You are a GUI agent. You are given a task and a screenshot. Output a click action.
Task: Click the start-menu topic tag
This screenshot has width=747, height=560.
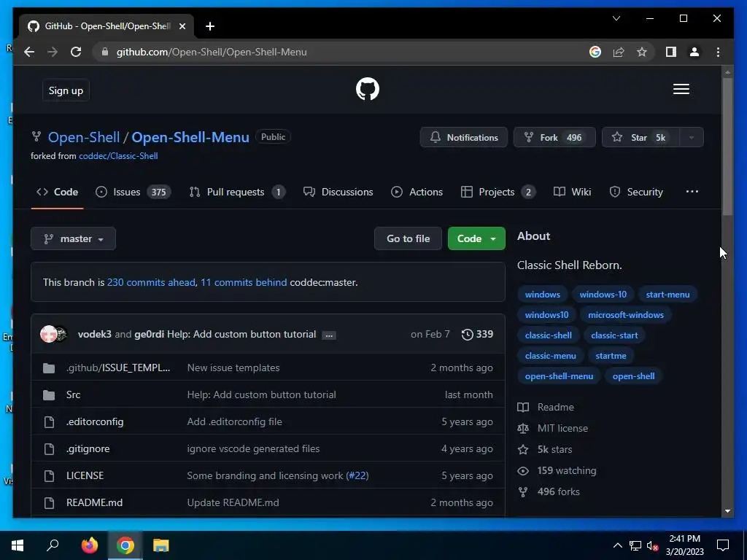(668, 295)
